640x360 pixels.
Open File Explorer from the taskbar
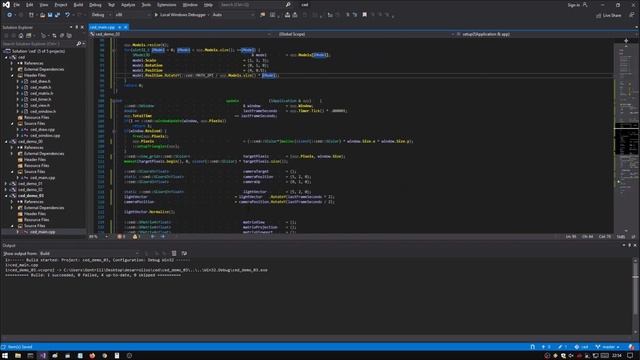pos(18,356)
